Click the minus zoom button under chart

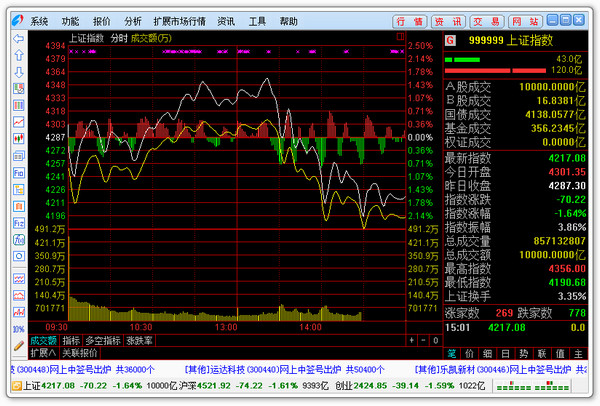coord(423,340)
